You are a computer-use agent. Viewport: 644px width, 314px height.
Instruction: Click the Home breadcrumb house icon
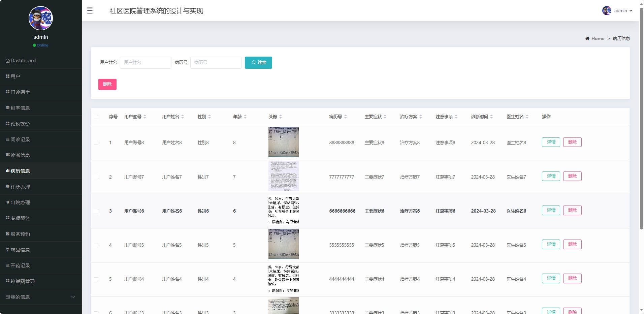(x=587, y=39)
